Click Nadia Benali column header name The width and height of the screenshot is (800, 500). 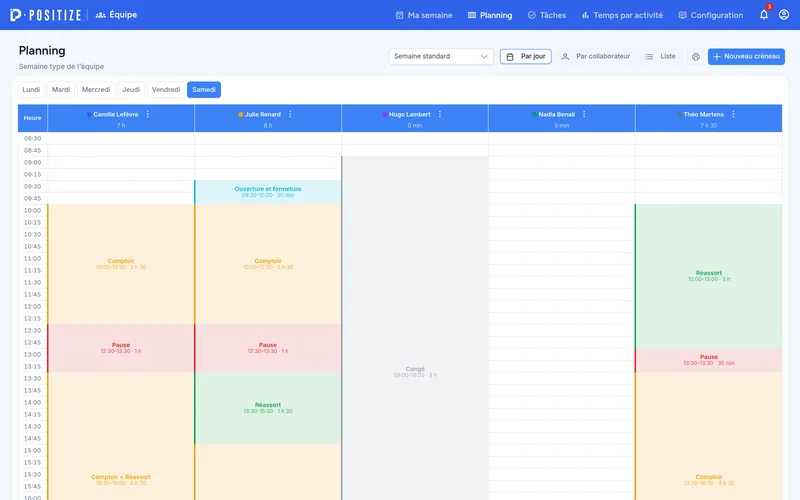pos(557,114)
